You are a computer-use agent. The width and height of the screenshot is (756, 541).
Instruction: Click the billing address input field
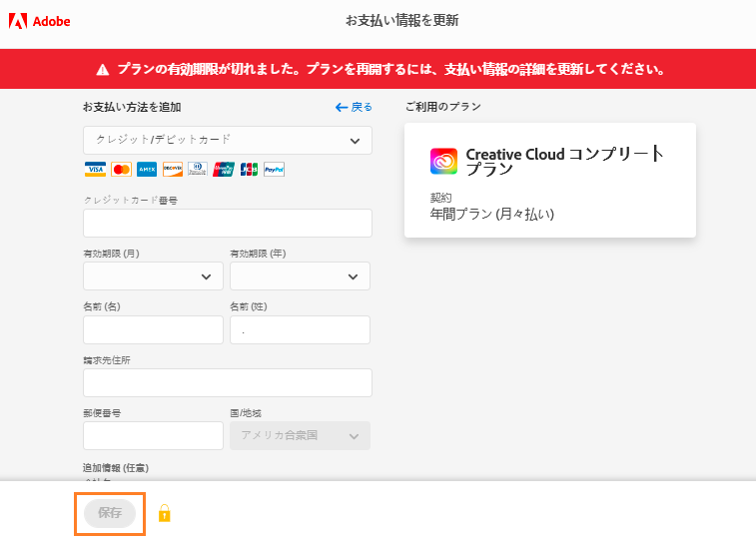(x=228, y=382)
